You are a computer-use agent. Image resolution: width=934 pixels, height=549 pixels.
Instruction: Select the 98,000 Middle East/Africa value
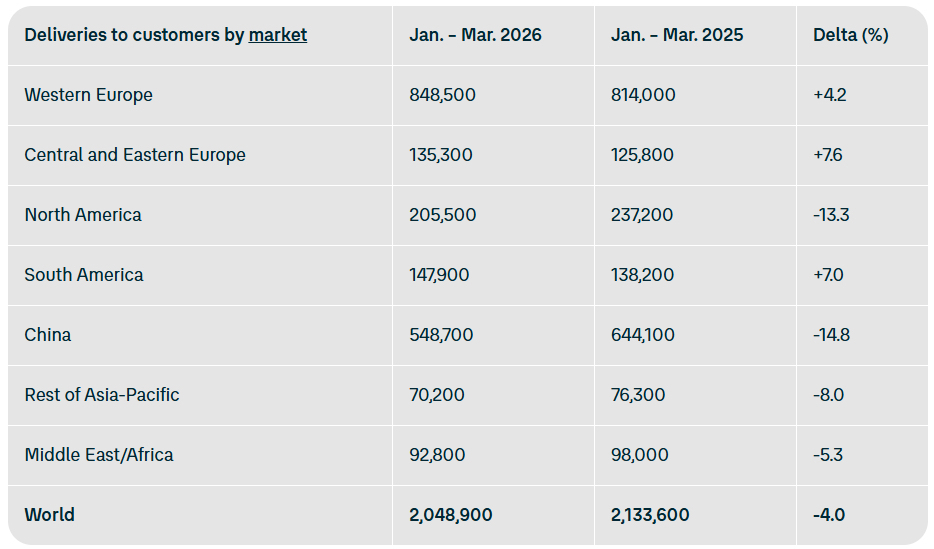tap(639, 455)
